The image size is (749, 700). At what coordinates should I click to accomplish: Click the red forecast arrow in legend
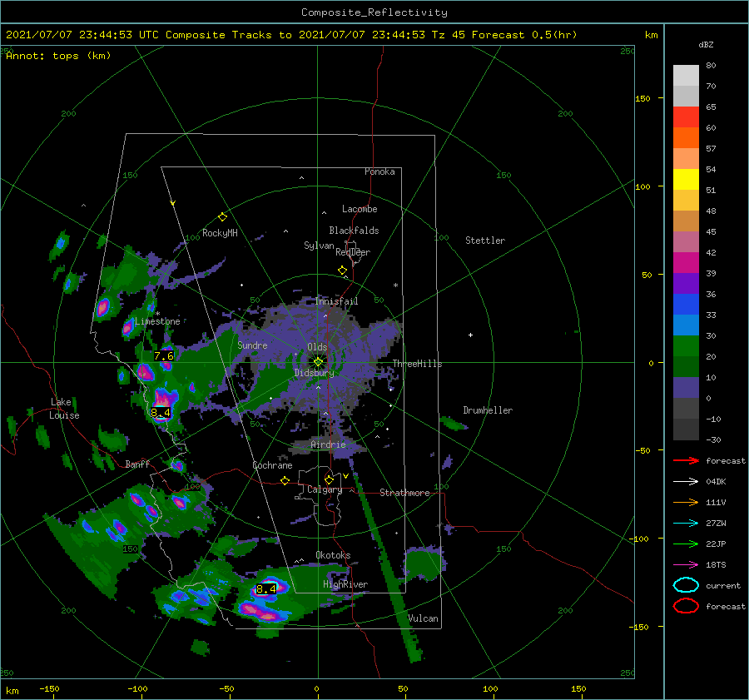tap(686, 460)
